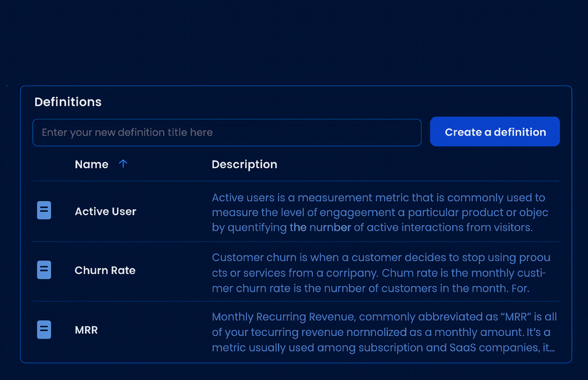Click the Create a definition button

(x=495, y=132)
